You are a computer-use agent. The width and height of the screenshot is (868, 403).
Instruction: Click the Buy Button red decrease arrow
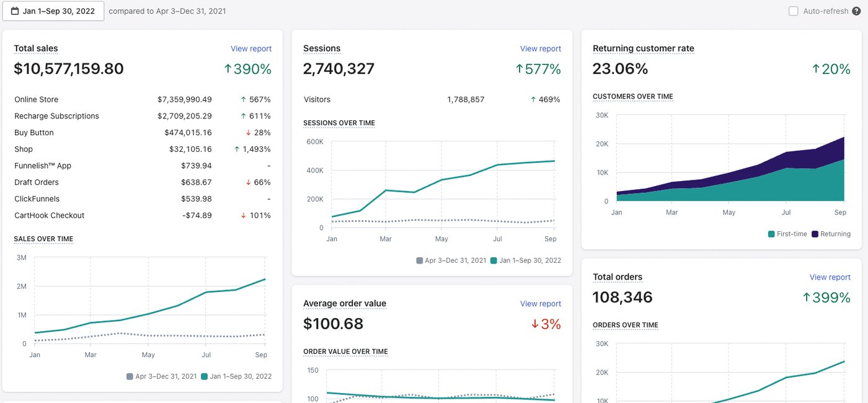click(x=248, y=133)
